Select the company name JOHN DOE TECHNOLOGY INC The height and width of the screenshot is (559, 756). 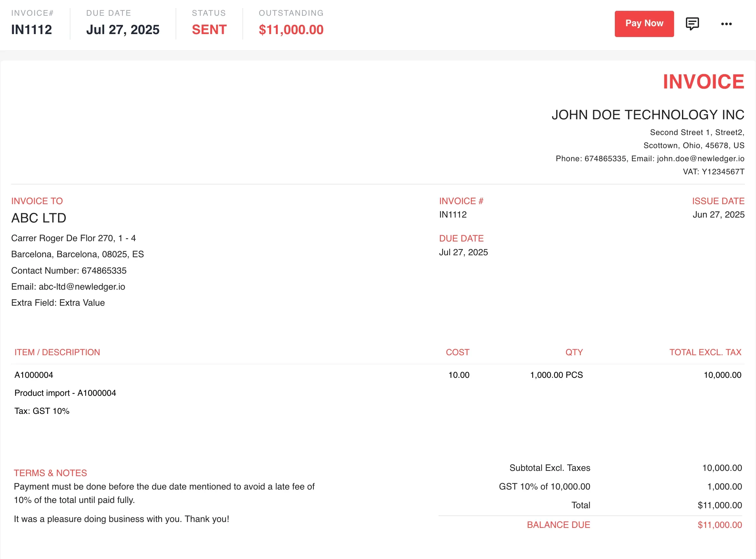[648, 115]
